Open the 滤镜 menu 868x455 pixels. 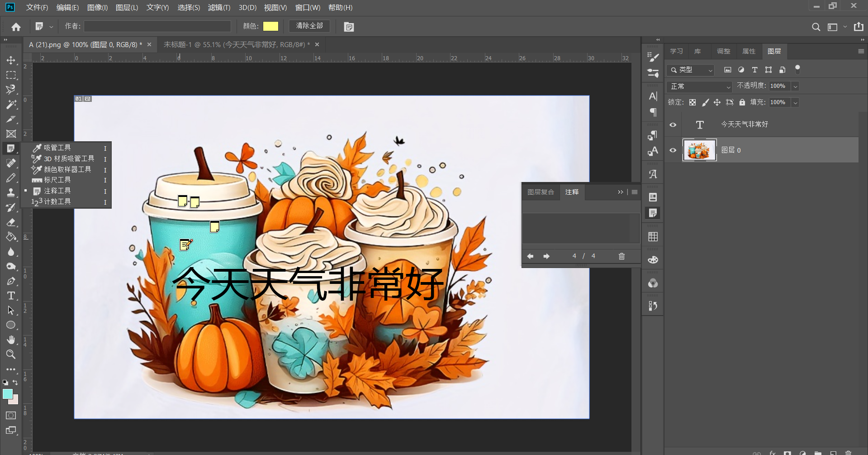[x=219, y=7]
